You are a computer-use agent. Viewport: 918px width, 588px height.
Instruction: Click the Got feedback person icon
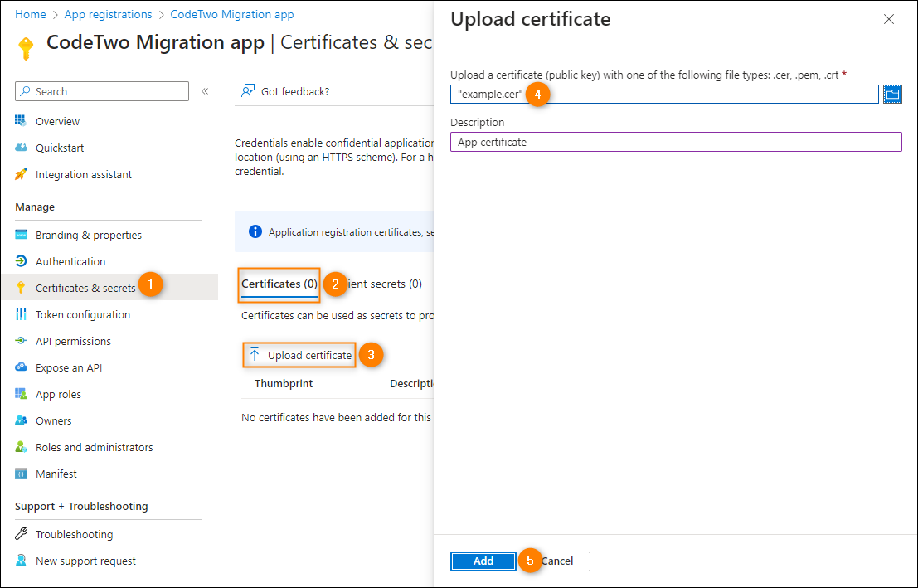click(248, 90)
